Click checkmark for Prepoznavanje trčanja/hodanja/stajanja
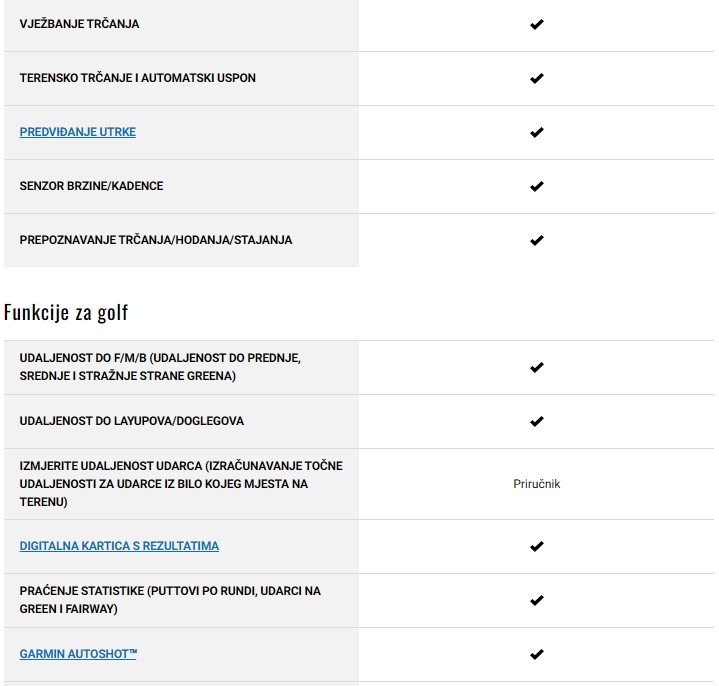Screen dimensions: 719x686 point(536,240)
